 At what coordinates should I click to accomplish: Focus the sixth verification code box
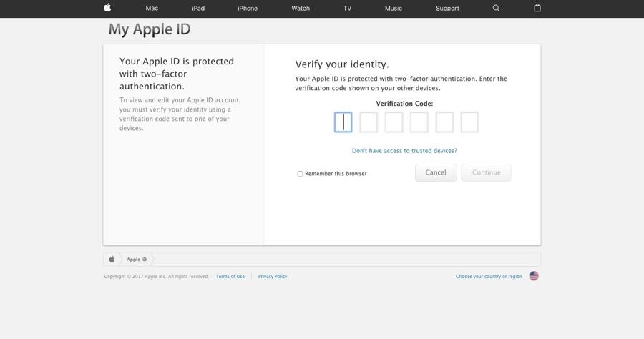[x=470, y=122]
